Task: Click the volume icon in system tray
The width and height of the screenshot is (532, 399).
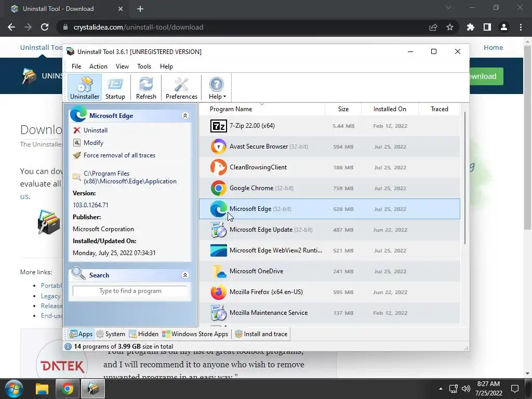Action: (x=466, y=389)
